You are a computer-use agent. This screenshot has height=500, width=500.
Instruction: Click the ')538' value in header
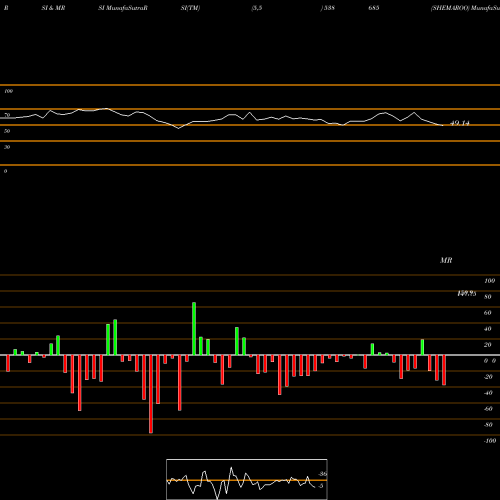[328, 8]
